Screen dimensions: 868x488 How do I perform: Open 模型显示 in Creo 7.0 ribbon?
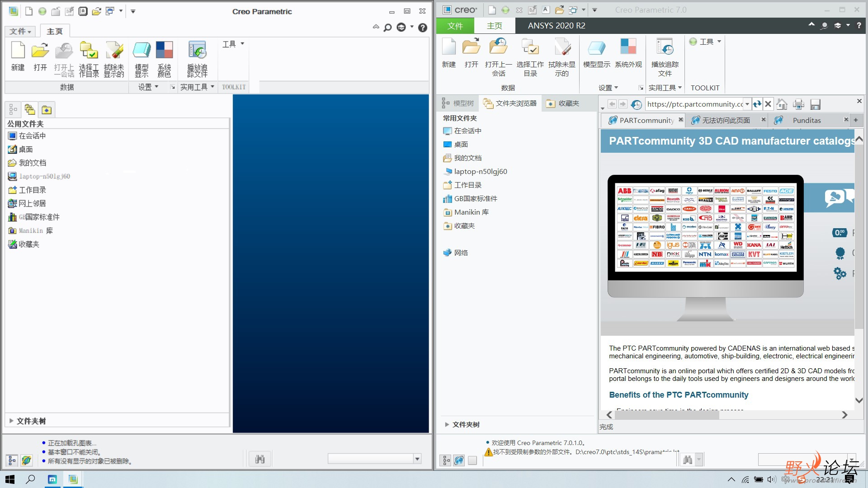tap(597, 53)
